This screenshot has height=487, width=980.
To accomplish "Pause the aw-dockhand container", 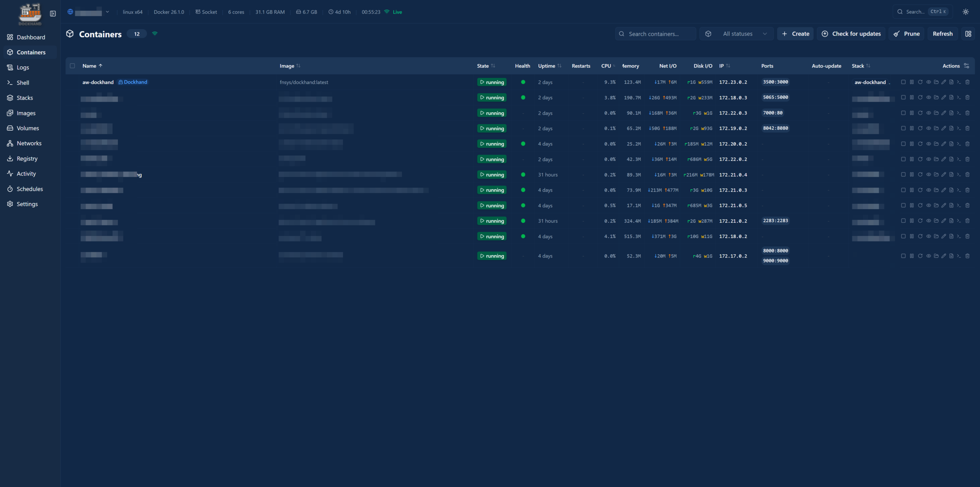I will point(912,82).
